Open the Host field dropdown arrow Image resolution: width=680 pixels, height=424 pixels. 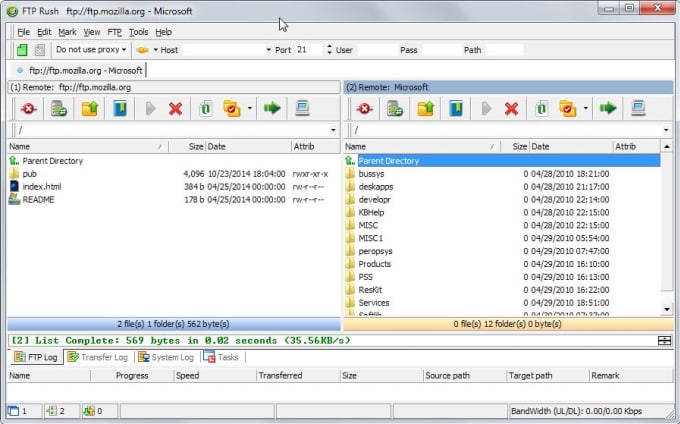(268, 50)
